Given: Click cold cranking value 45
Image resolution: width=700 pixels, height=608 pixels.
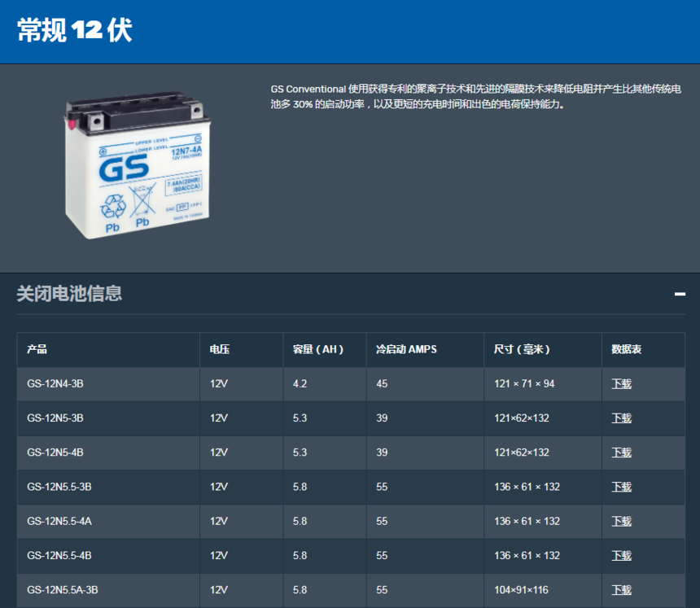Looking at the screenshot, I should click(382, 383).
